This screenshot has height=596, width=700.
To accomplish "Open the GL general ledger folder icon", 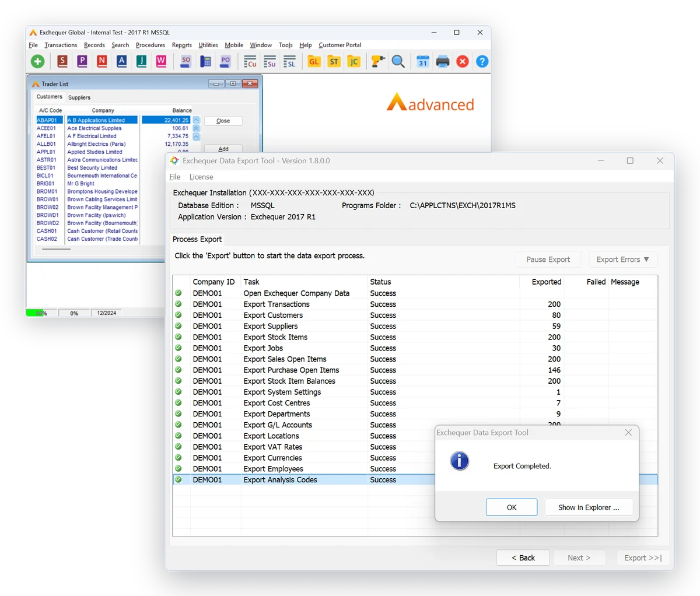I will (314, 61).
